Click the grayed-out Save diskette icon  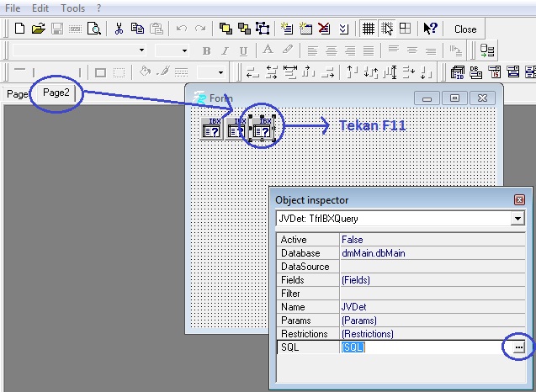(57, 29)
